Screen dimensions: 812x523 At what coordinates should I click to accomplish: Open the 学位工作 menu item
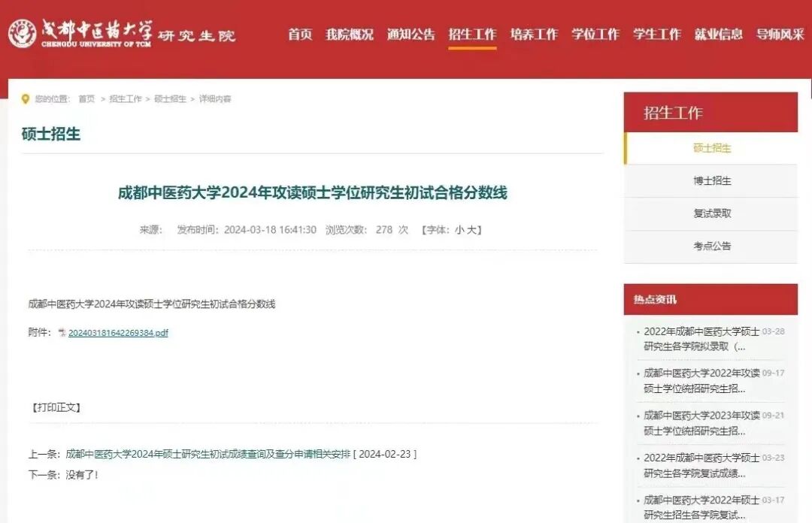coord(595,34)
